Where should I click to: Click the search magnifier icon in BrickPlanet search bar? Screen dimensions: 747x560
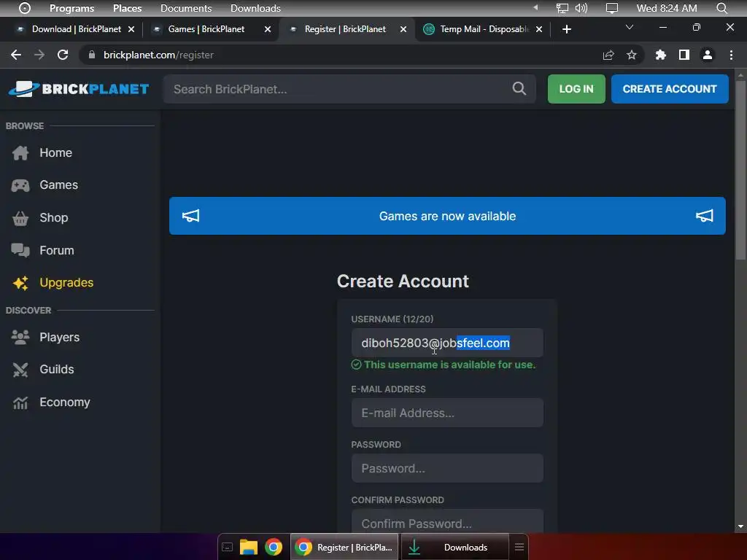click(x=519, y=88)
